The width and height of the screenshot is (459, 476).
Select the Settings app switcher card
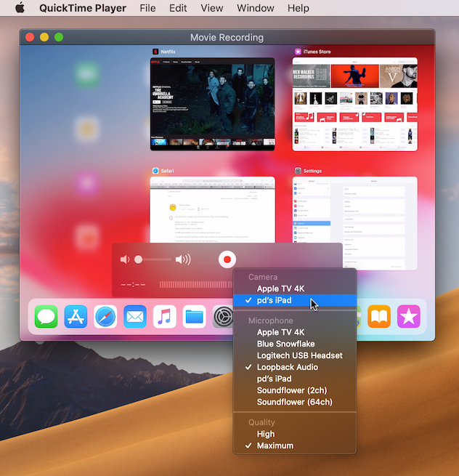[354, 223]
